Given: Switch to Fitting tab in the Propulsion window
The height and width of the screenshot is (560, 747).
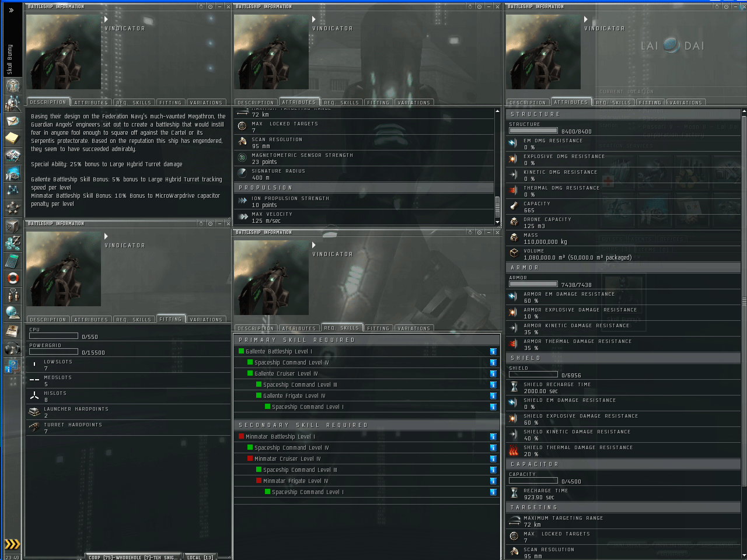Looking at the screenshot, I should point(378,103).
